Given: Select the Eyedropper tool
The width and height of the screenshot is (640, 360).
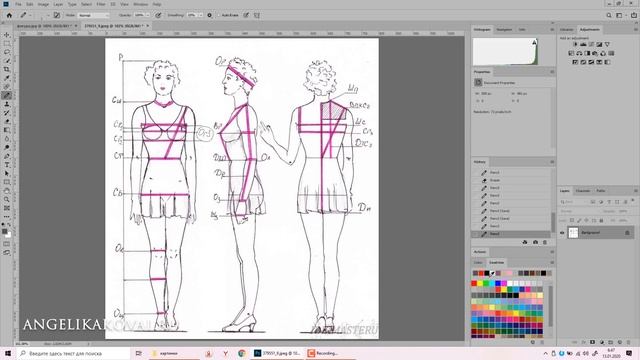Looking at the screenshot, I should click(7, 78).
